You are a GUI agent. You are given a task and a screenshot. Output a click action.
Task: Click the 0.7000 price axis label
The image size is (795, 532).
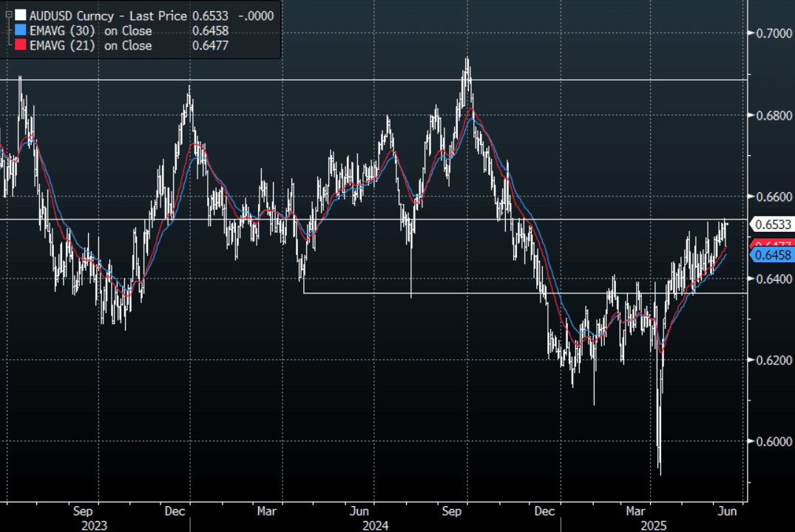pyautogui.click(x=771, y=33)
